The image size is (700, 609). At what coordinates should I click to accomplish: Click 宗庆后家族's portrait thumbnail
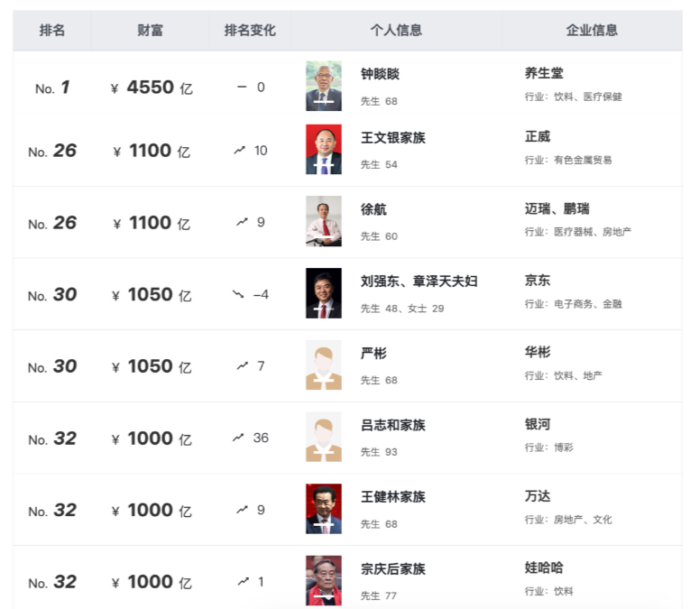tap(324, 580)
